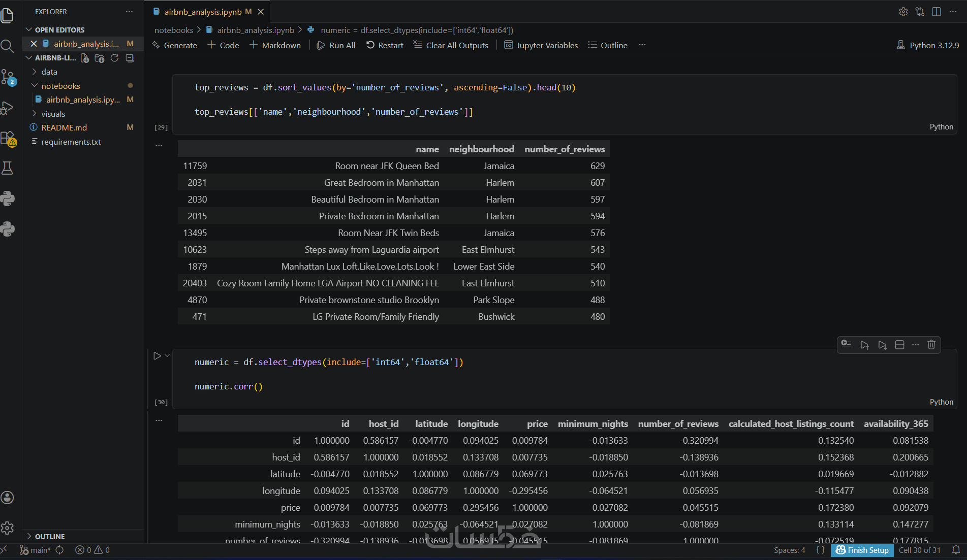The height and width of the screenshot is (560, 967).
Task: Toggle the split editor layout
Action: coord(937,12)
